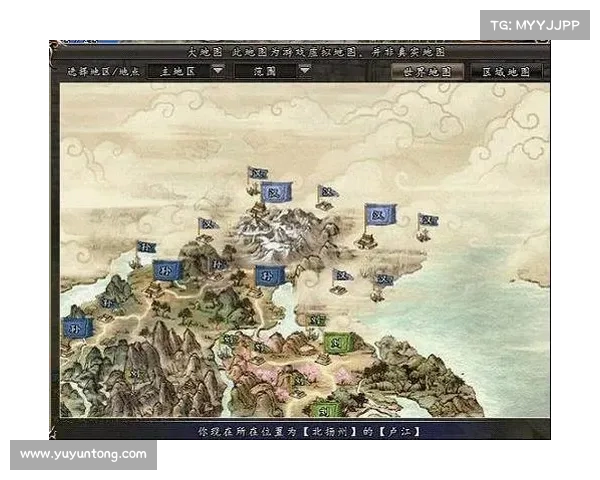Click the arrow beside 主地区

[x=218, y=70]
